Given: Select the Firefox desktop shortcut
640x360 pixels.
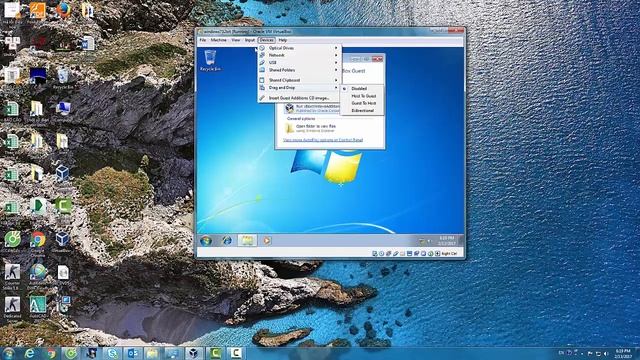Looking at the screenshot, I should [x=63, y=11].
